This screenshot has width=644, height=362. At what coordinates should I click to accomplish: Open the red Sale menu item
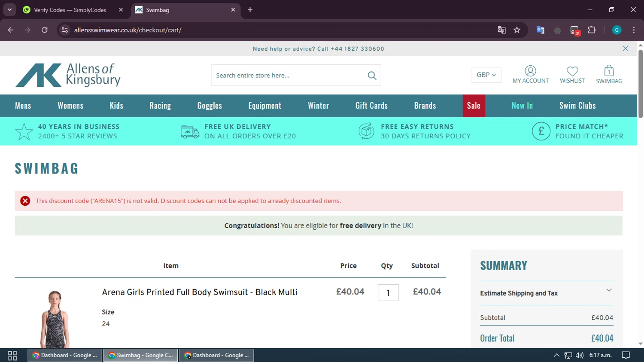pyautogui.click(x=474, y=106)
